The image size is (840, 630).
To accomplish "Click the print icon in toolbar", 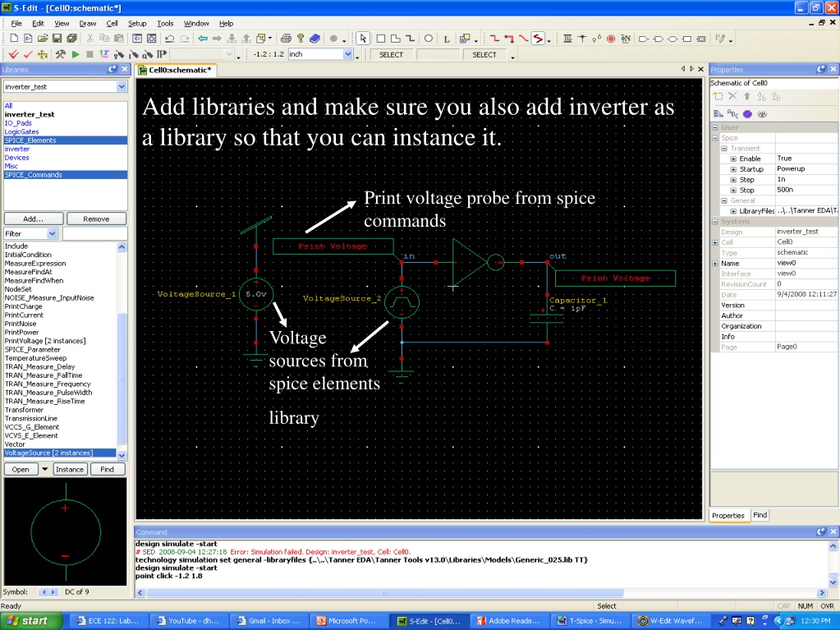I will point(286,39).
